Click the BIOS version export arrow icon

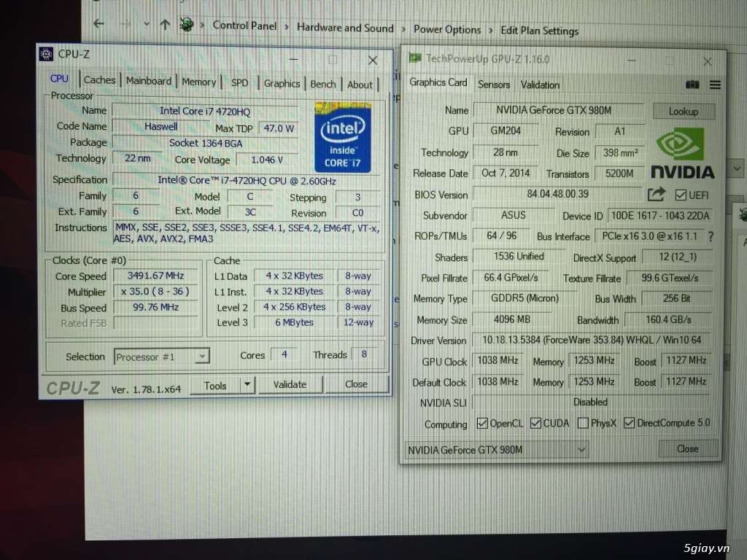[655, 195]
